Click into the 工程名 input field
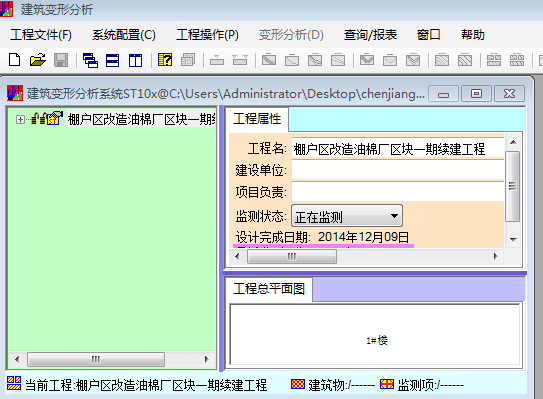 (398, 149)
